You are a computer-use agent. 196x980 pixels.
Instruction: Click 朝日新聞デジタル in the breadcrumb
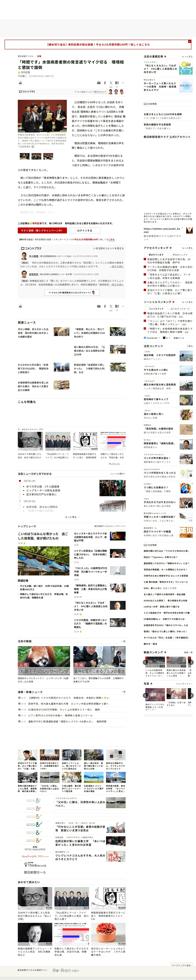click(25, 56)
